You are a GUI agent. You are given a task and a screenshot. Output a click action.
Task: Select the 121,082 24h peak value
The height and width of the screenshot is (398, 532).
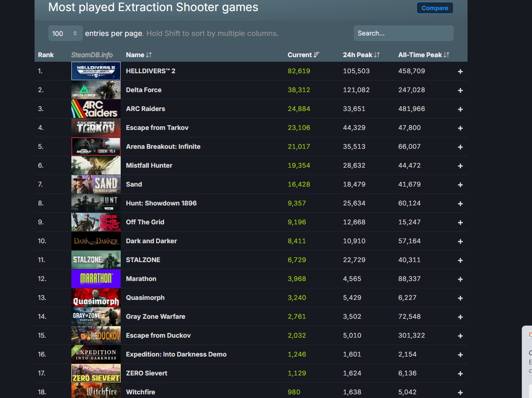tap(356, 90)
